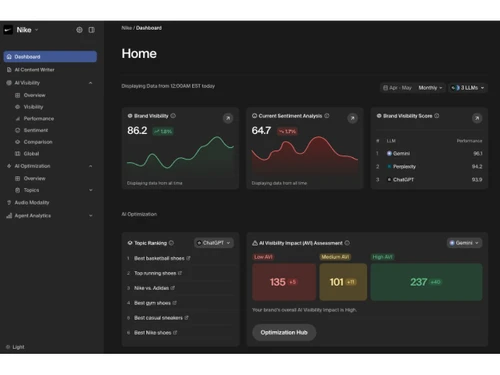Viewport: 500px width, 375px height.
Task: Open the Visibility sidebar item
Action: 33,107
